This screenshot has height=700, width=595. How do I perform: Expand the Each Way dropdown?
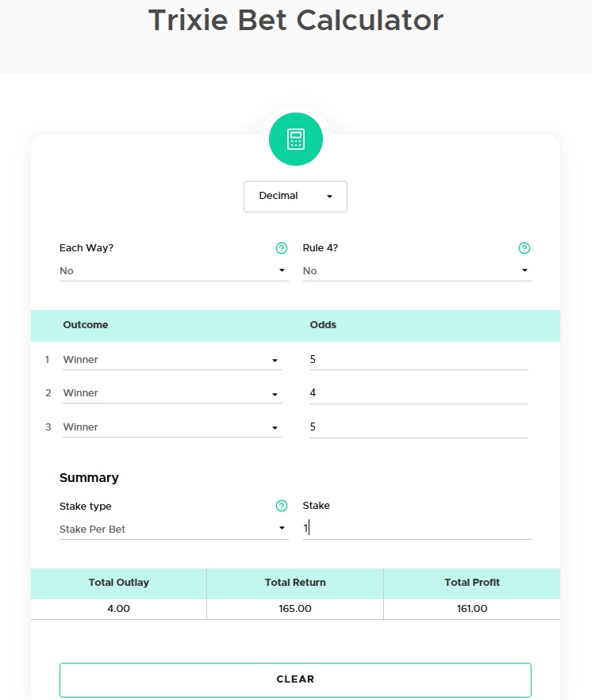click(x=173, y=271)
